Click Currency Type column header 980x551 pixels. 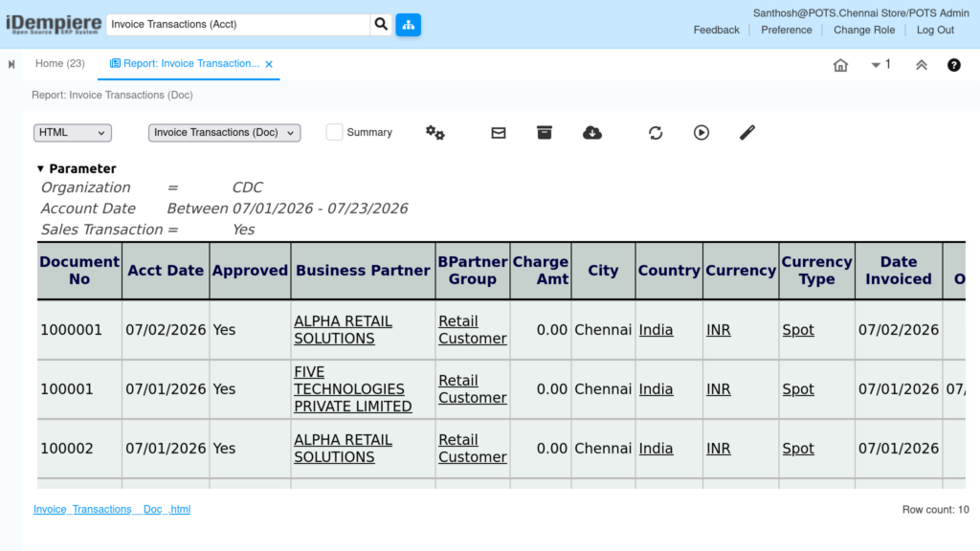817,271
